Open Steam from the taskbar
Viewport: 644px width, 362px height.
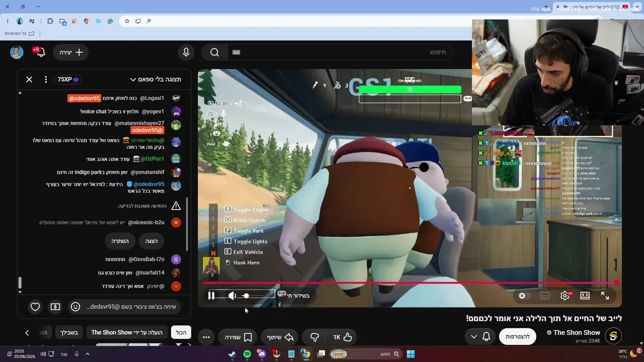(232, 354)
